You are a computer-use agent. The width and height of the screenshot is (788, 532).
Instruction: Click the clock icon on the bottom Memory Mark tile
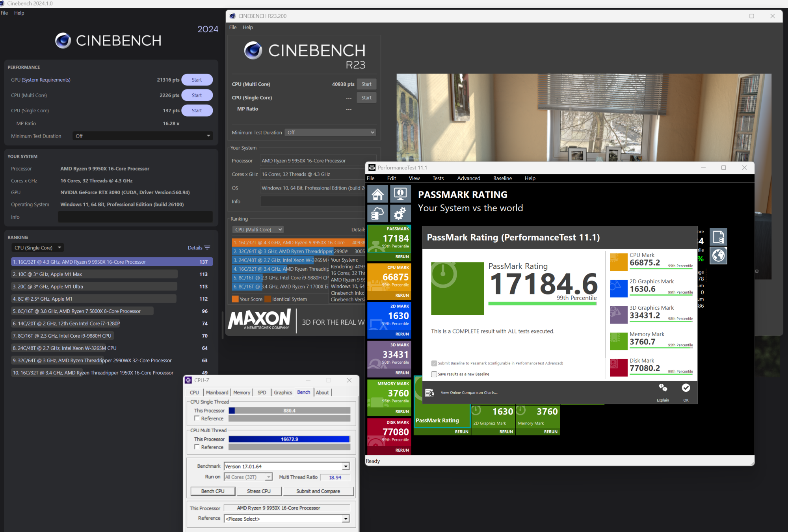pos(521,411)
